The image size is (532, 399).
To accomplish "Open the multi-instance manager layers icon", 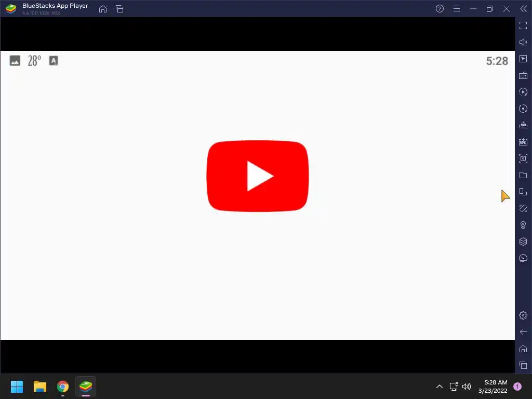I will (523, 242).
